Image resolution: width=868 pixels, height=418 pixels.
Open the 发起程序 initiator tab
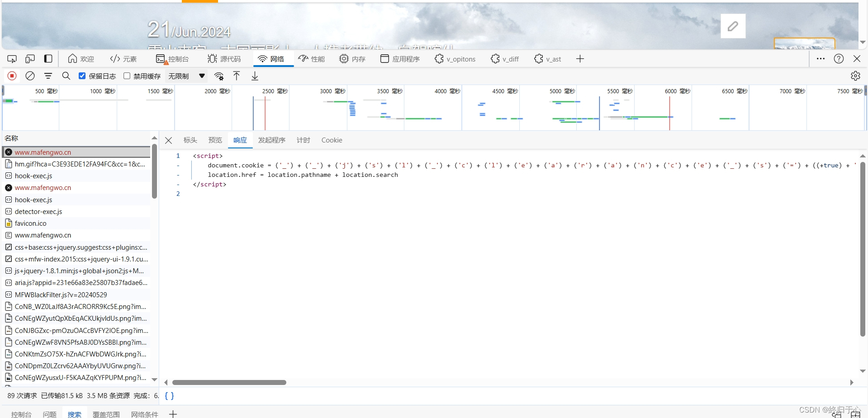[x=272, y=140]
